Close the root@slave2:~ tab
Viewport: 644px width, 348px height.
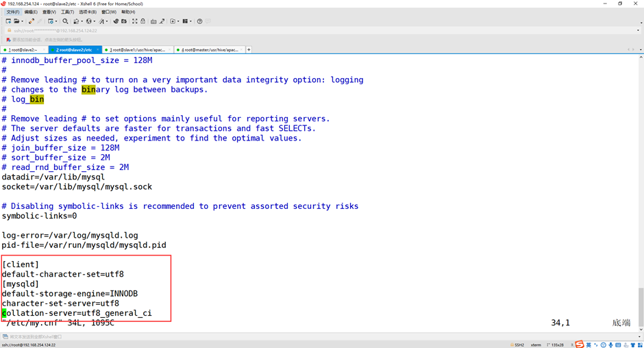[44, 50]
